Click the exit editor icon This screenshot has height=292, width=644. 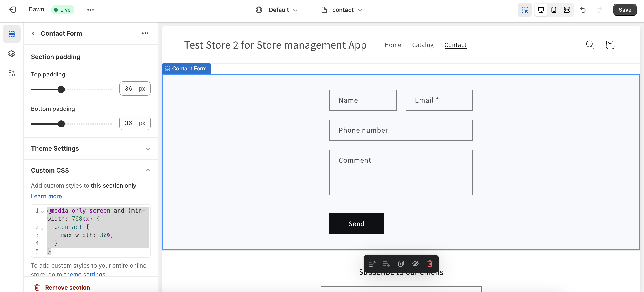(x=13, y=10)
